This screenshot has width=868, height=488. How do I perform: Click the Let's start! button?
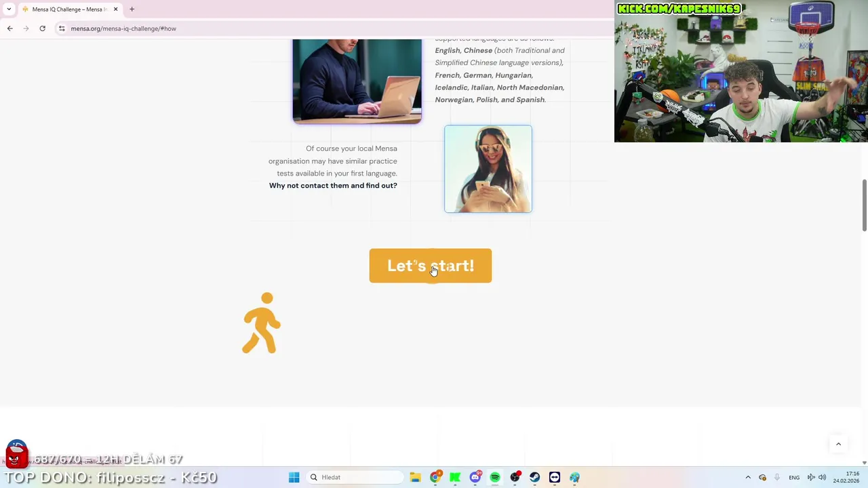pos(430,266)
